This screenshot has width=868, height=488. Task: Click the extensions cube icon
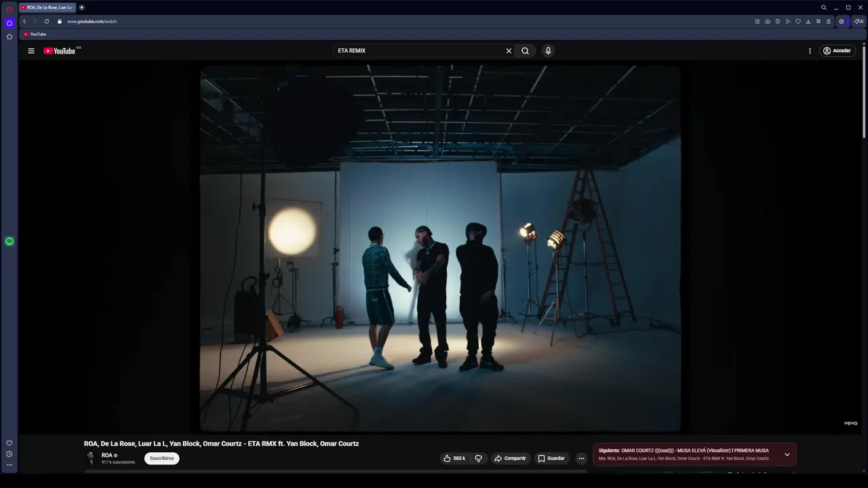coord(842,21)
